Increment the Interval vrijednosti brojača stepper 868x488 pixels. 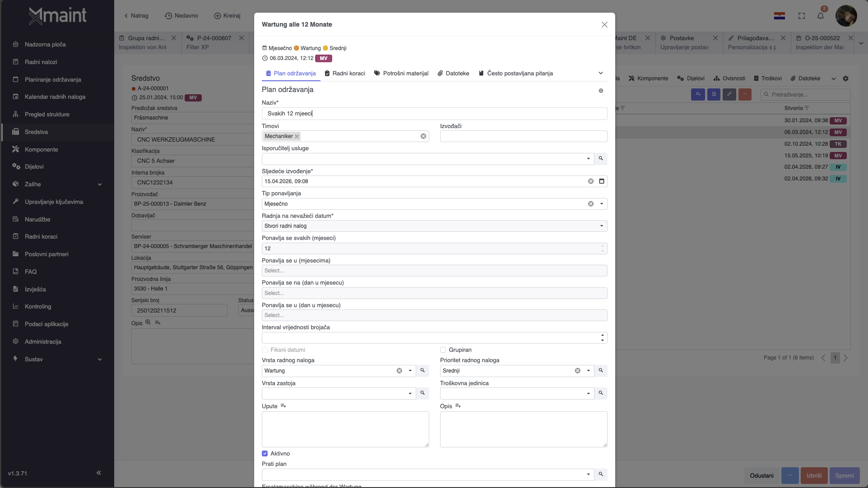click(x=602, y=336)
